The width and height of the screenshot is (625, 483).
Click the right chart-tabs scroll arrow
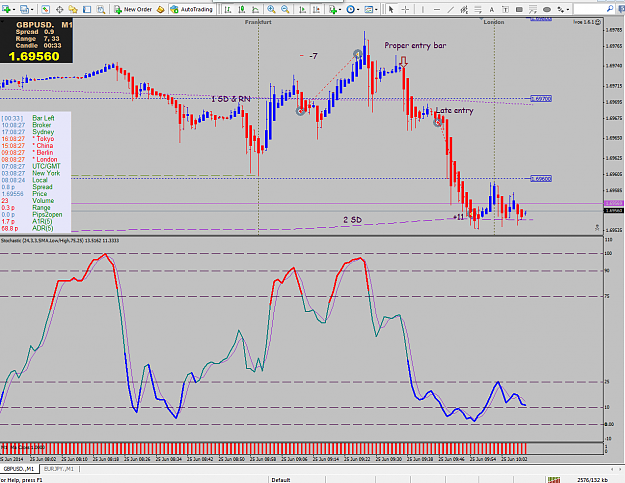coord(620,469)
